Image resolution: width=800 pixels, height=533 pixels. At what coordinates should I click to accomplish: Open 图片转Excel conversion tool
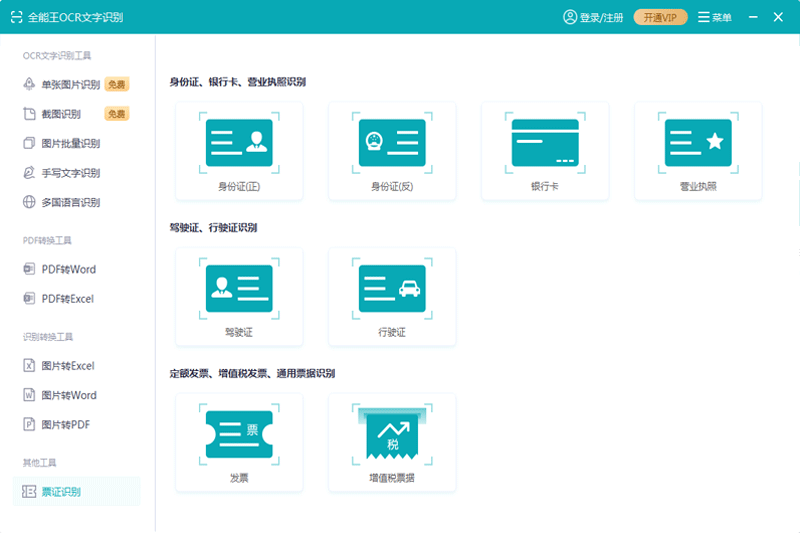[x=68, y=366]
